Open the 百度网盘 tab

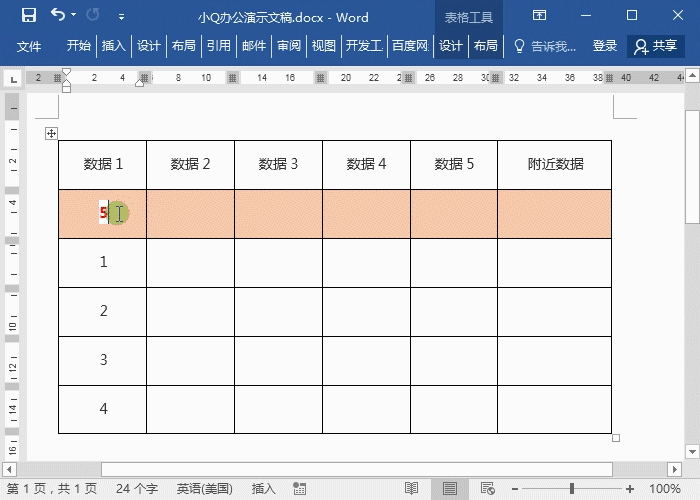pos(411,46)
